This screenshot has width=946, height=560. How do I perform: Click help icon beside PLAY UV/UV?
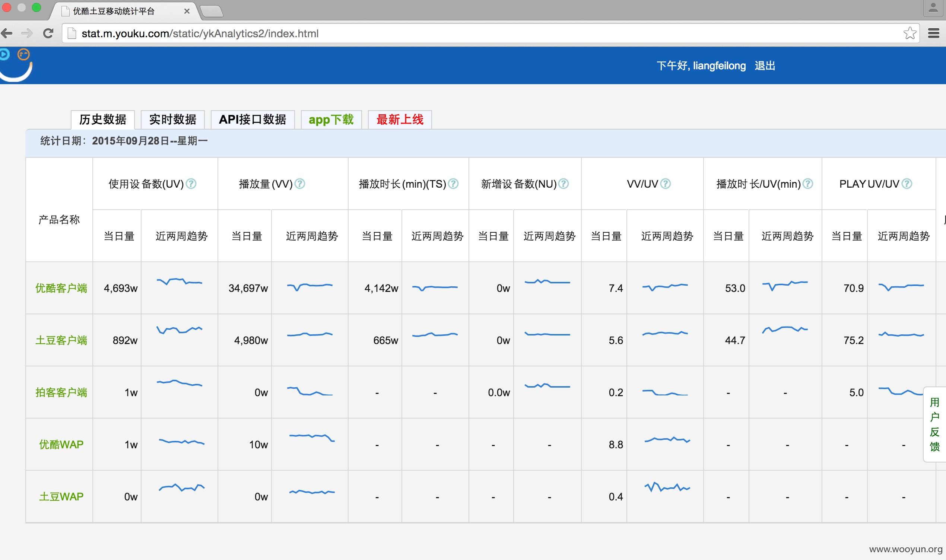coord(907,184)
